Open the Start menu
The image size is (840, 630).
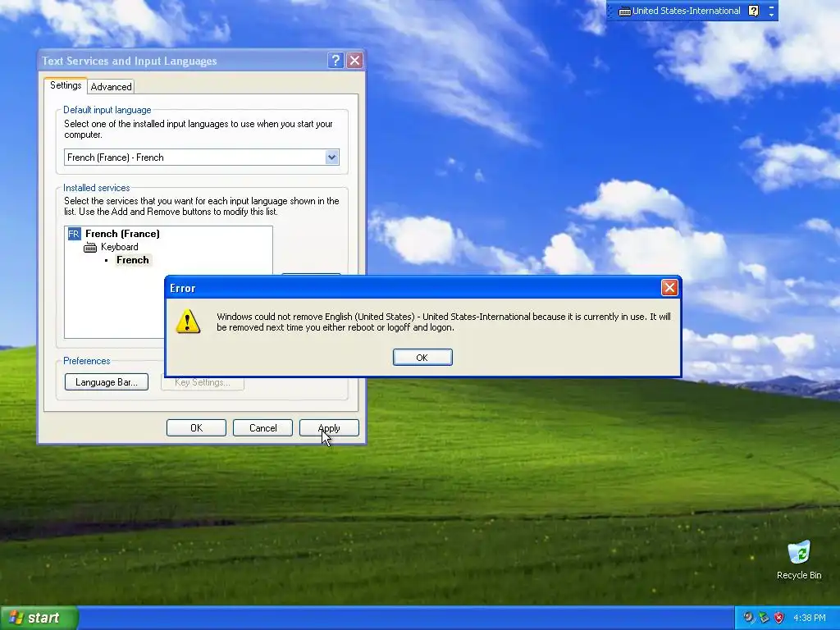click(39, 618)
